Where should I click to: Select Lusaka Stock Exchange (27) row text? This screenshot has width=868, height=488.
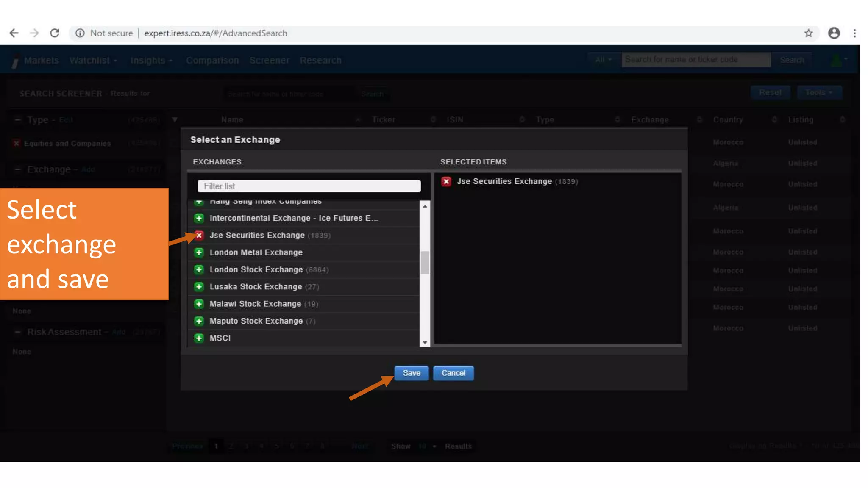tap(264, 287)
